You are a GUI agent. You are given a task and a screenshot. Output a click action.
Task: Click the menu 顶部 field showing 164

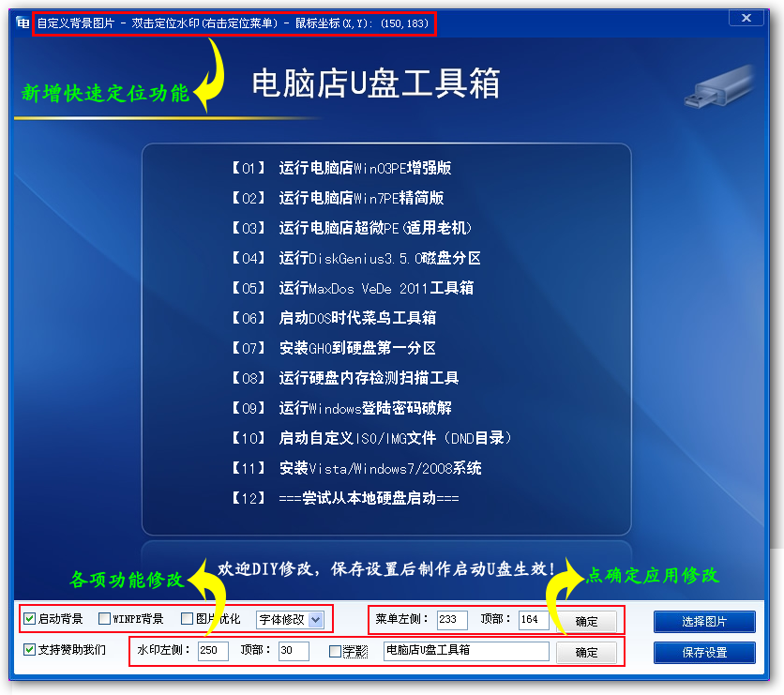coord(534,620)
